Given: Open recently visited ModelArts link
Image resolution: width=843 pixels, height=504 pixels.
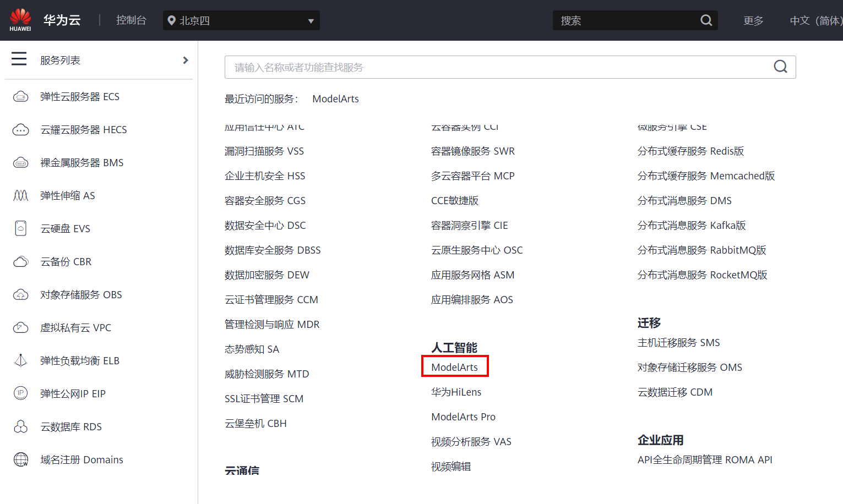Looking at the screenshot, I should (x=335, y=99).
